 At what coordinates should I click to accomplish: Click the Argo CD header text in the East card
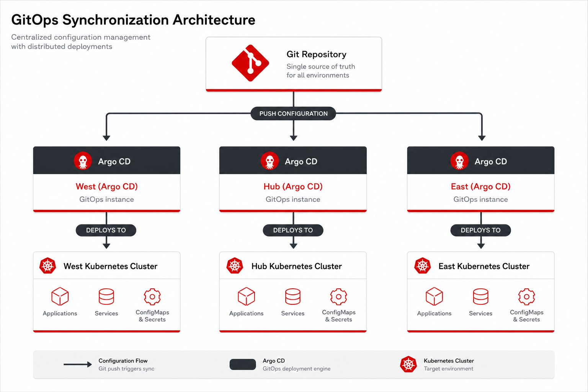(x=491, y=162)
